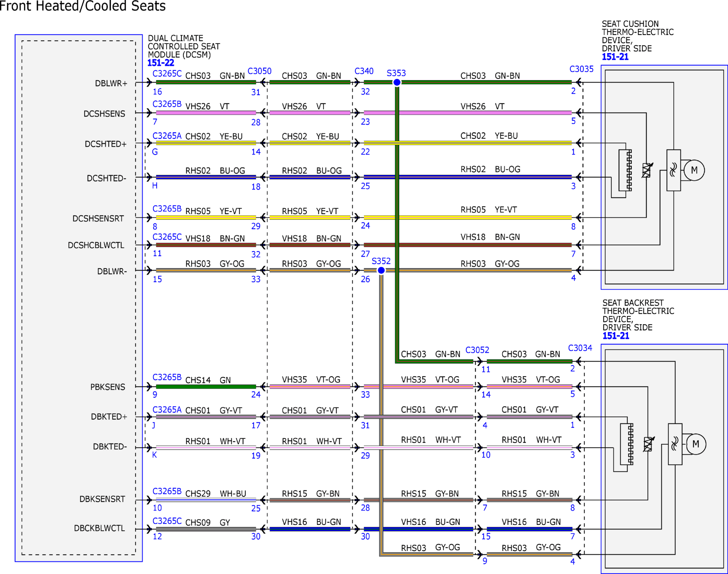Image resolution: width=728 pixels, height=574 pixels.
Task: Select the motor symbol in seat cushion device
Action: 694,170
